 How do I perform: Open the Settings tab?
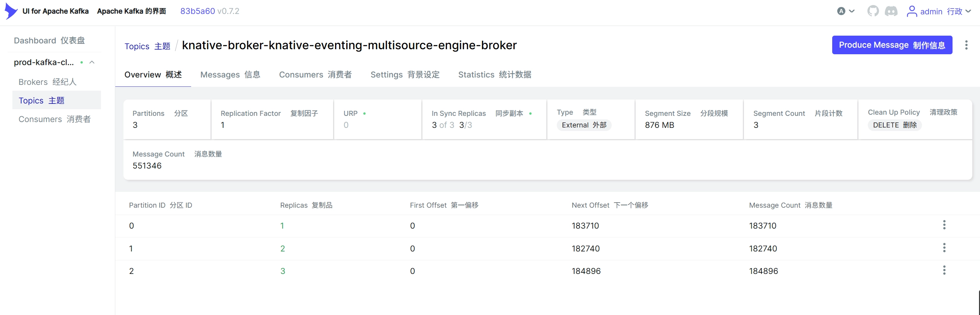[405, 74]
